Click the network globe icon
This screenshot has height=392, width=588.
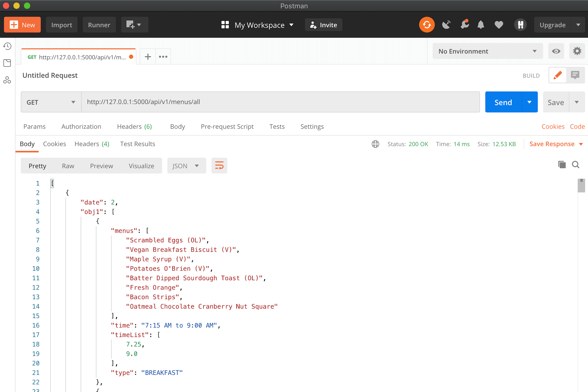coord(375,144)
